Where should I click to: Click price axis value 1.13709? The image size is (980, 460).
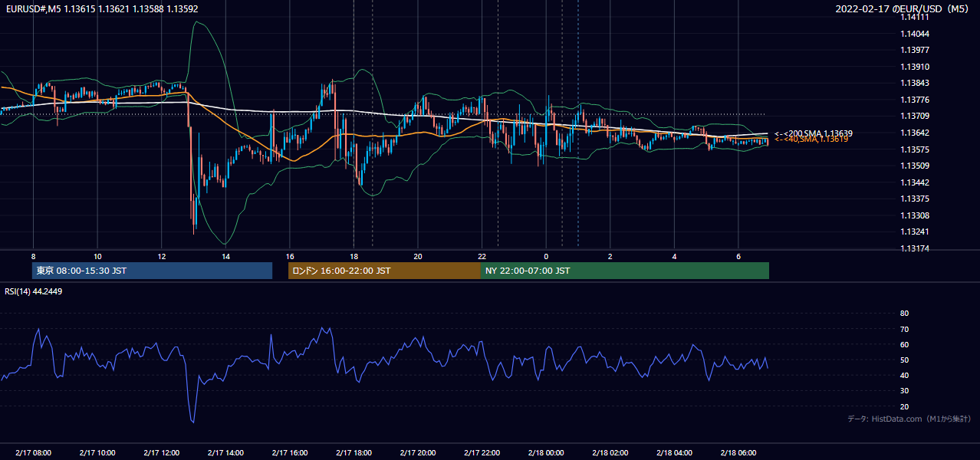click(916, 117)
